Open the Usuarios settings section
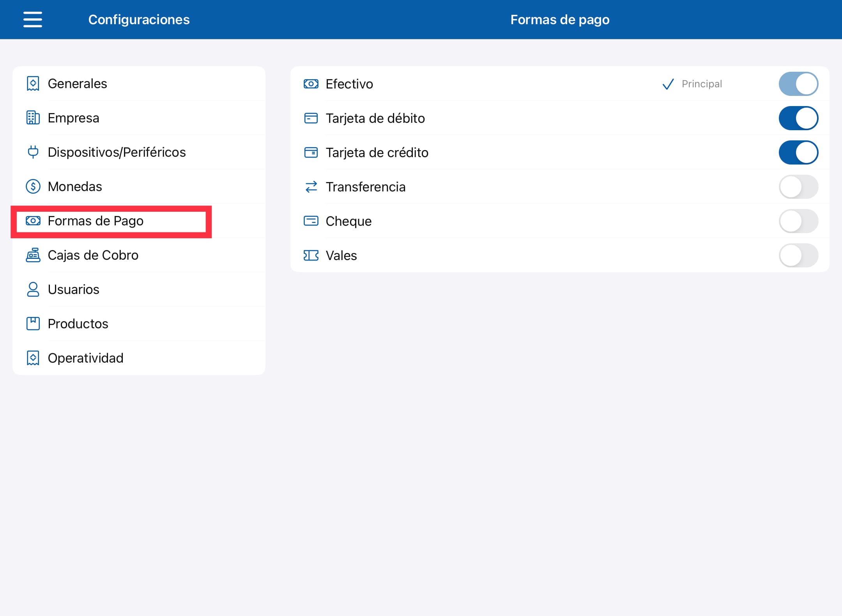842x616 pixels. 139,289
